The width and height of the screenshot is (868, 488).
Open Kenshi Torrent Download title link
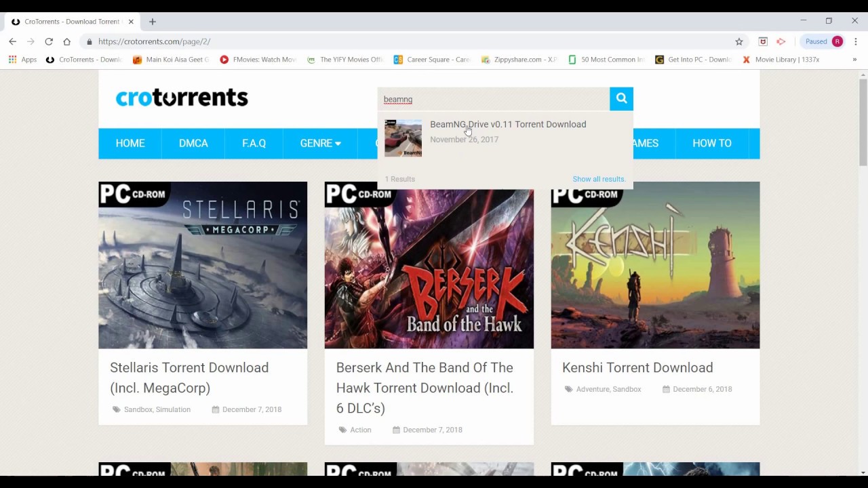pos(637,367)
